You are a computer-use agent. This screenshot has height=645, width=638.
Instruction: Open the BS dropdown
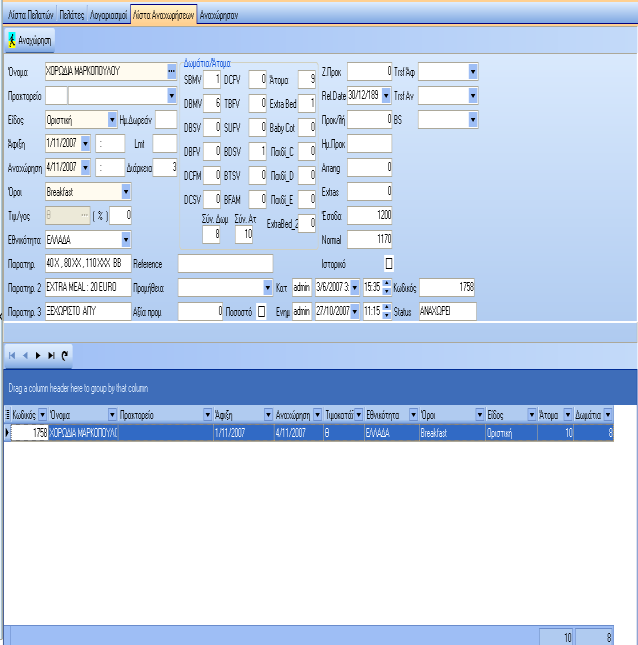tap(473, 120)
